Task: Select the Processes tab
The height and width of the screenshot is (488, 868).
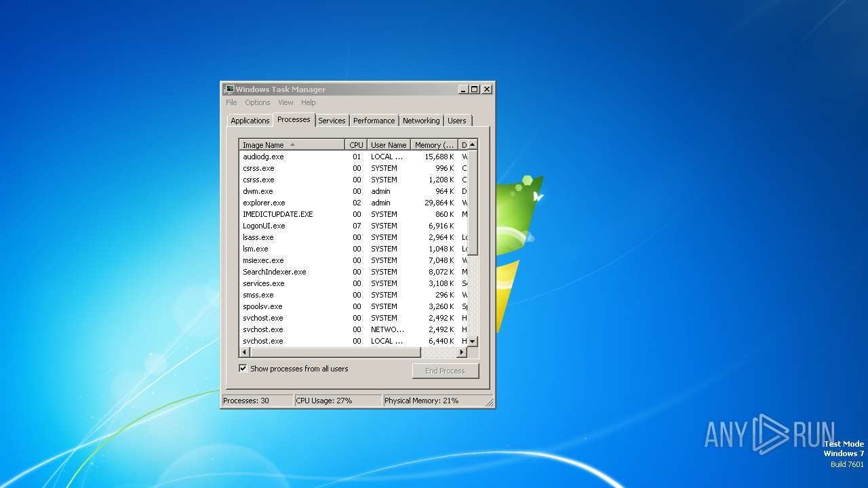Action: (294, 119)
